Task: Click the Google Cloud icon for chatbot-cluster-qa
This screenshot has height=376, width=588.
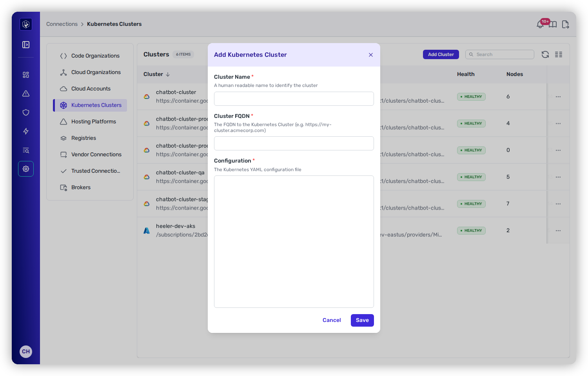Action: 147,177
